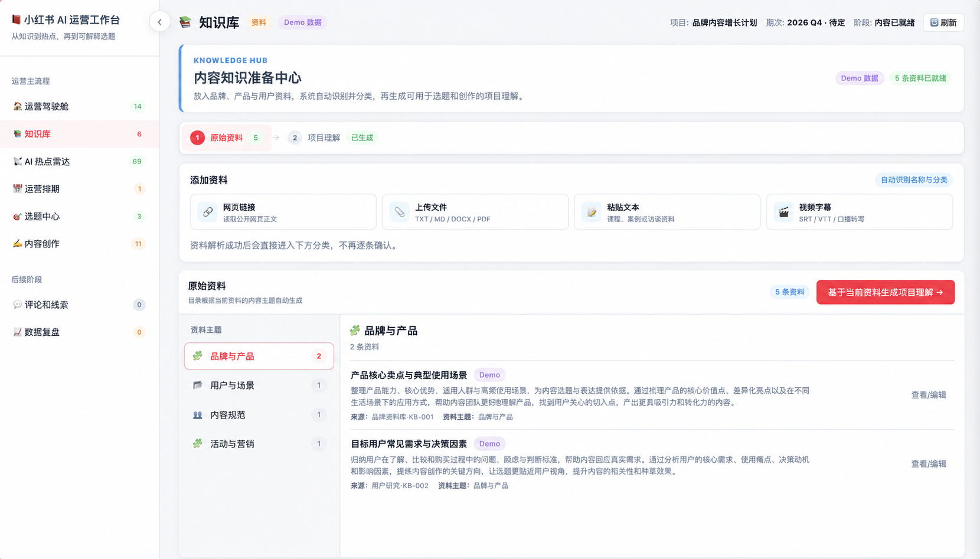Image resolution: width=980 pixels, height=559 pixels.
Task: Select 知识库 sidebar item
Action: (80, 134)
